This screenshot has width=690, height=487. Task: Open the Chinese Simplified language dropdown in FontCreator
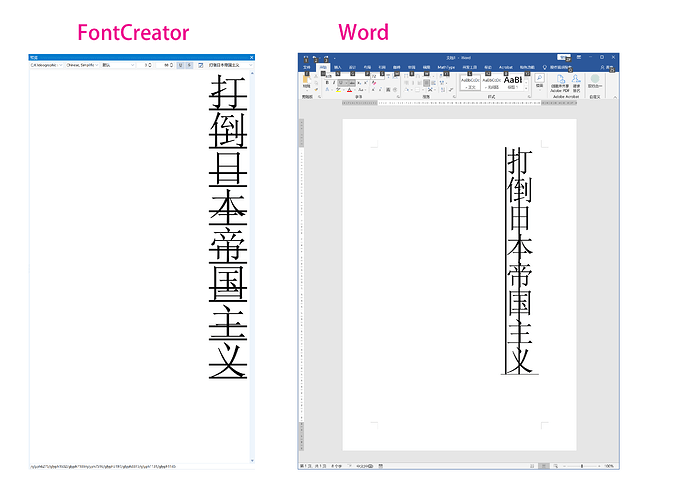(x=82, y=65)
